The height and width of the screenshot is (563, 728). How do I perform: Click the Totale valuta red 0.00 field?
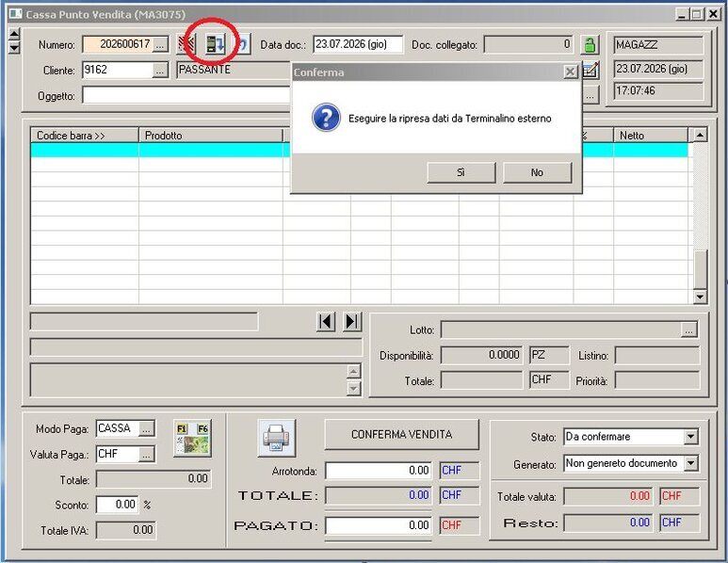point(608,496)
